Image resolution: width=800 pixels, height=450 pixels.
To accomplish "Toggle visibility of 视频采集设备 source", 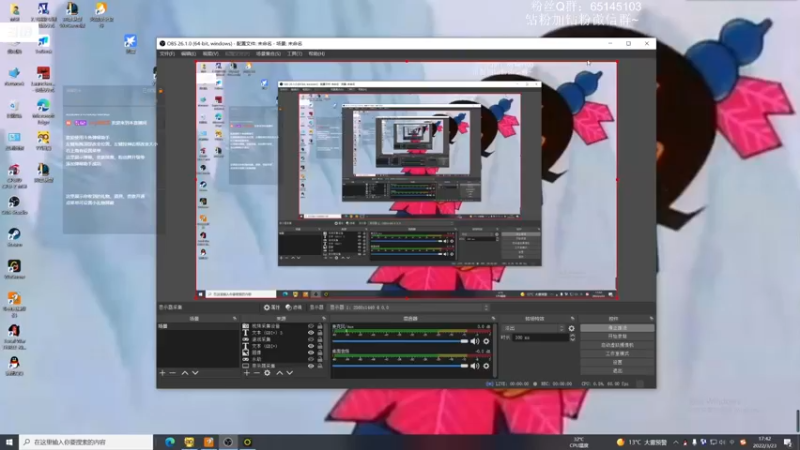I will [311, 326].
